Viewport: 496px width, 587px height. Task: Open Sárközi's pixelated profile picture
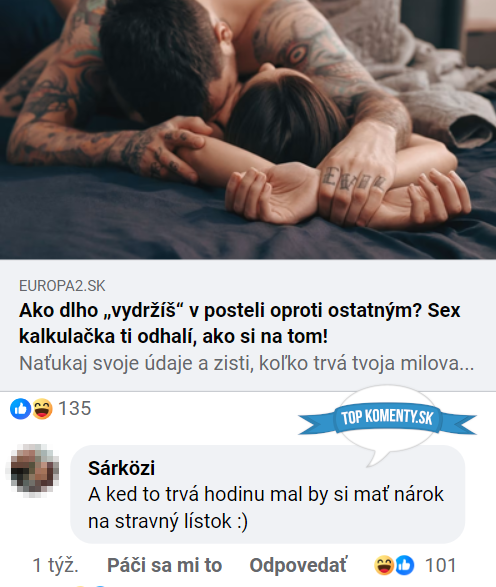[x=35, y=470]
